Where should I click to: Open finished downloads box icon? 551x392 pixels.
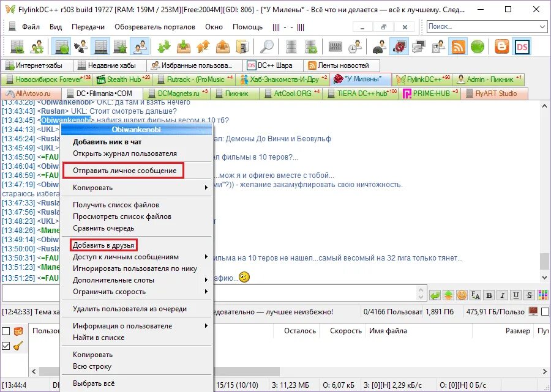click(183, 46)
